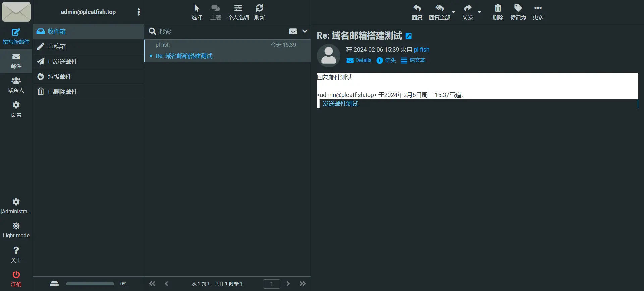Open the More (更多) actions menu
Screen dimensions: 644x291
(538, 12)
